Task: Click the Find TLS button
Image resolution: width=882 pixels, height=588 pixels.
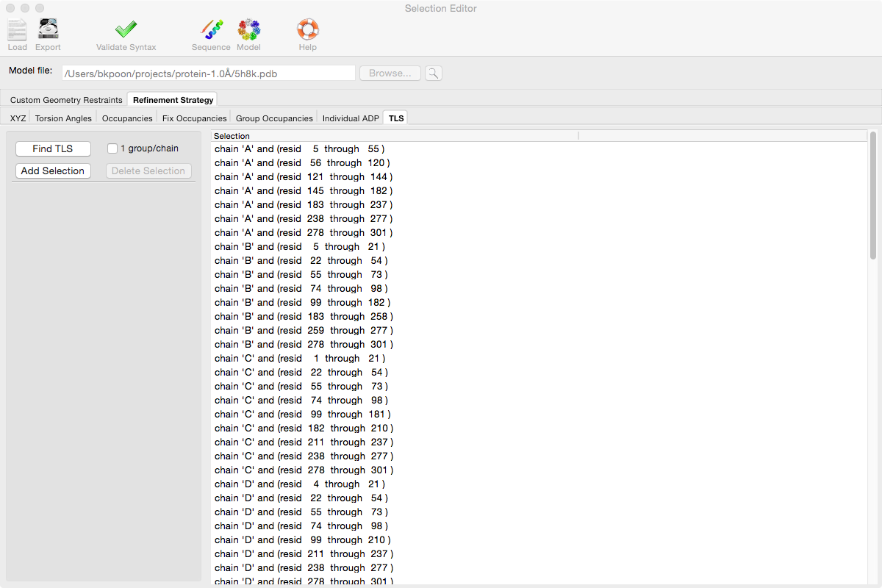Action: click(52, 148)
